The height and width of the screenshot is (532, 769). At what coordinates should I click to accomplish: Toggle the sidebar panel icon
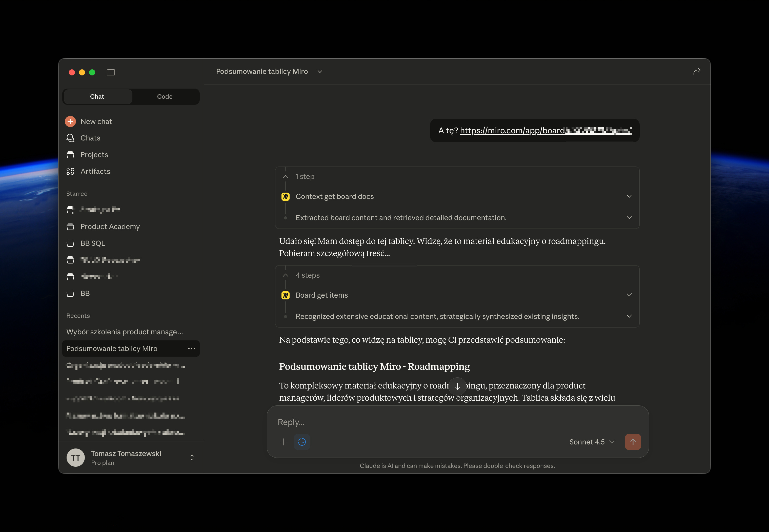[x=111, y=72]
